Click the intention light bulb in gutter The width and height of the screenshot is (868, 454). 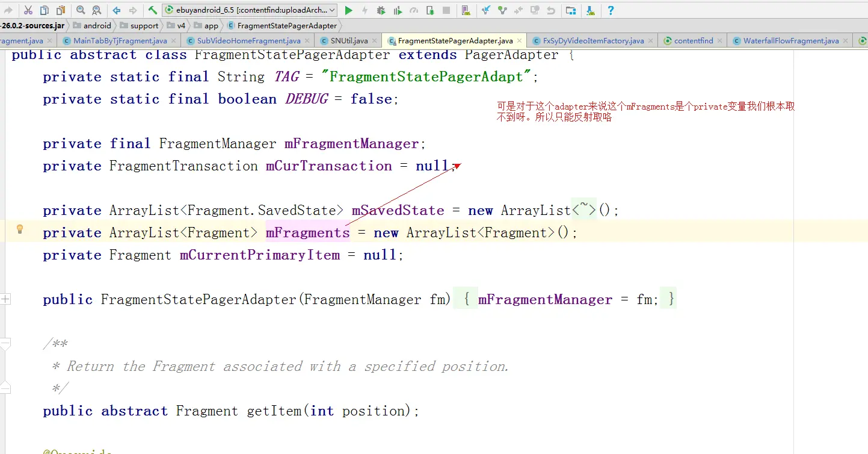[19, 229]
